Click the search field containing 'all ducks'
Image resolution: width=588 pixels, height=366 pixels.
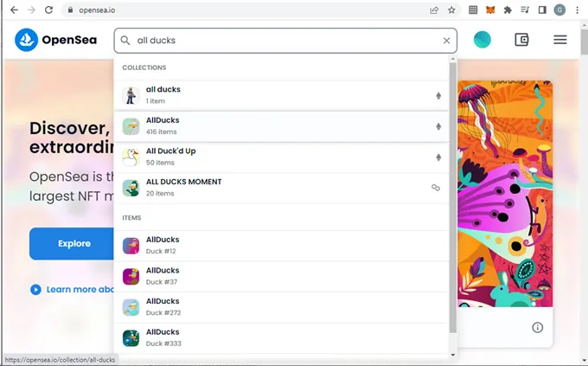tap(285, 41)
